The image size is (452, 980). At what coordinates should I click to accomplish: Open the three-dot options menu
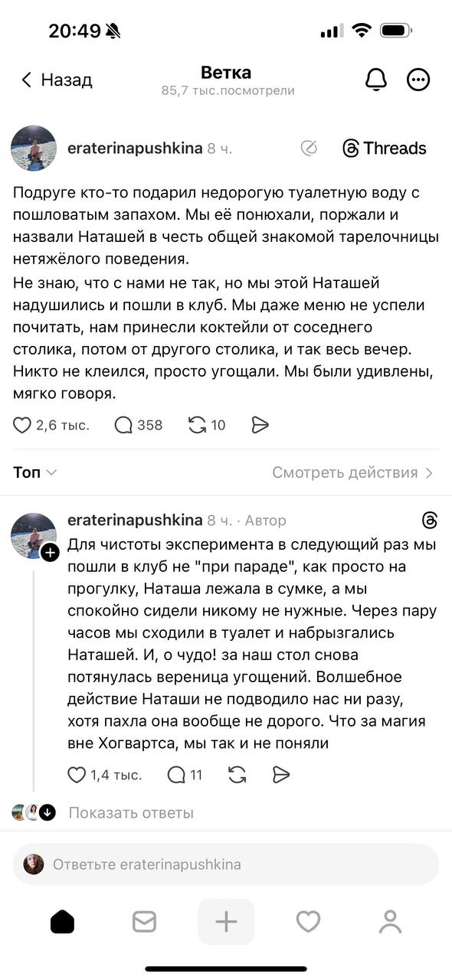coord(418,80)
